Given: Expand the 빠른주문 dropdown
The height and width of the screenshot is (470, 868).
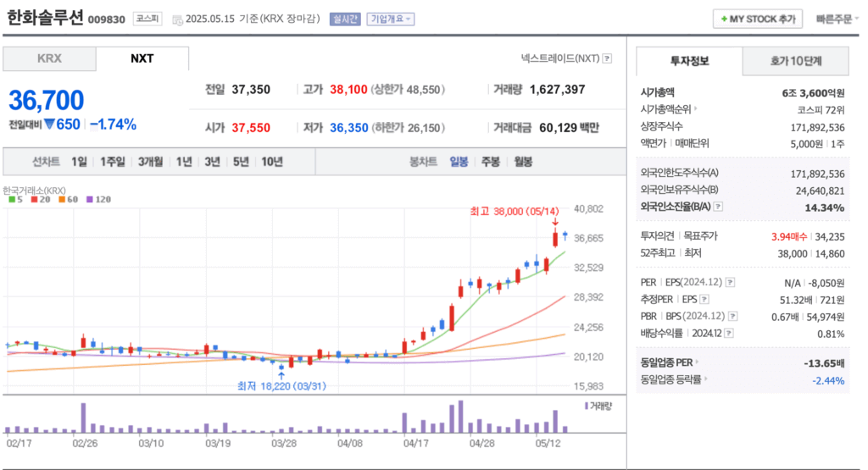Looking at the screenshot, I should click(x=837, y=19).
